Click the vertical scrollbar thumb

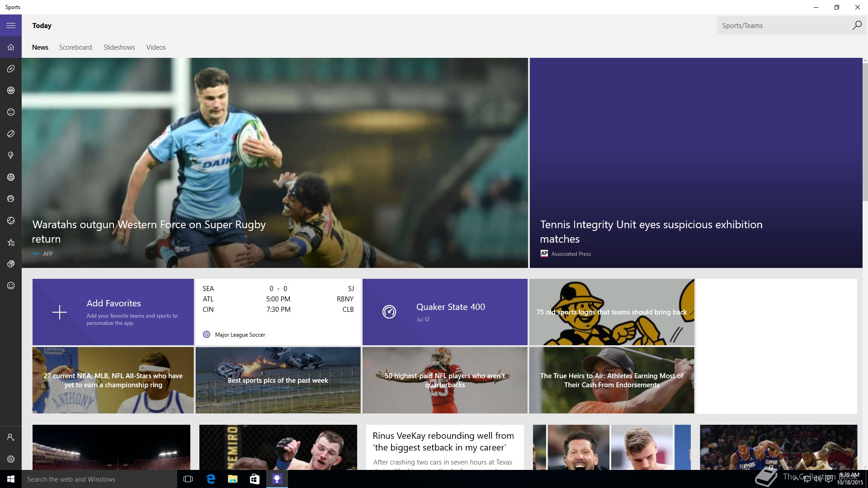pos(865,132)
